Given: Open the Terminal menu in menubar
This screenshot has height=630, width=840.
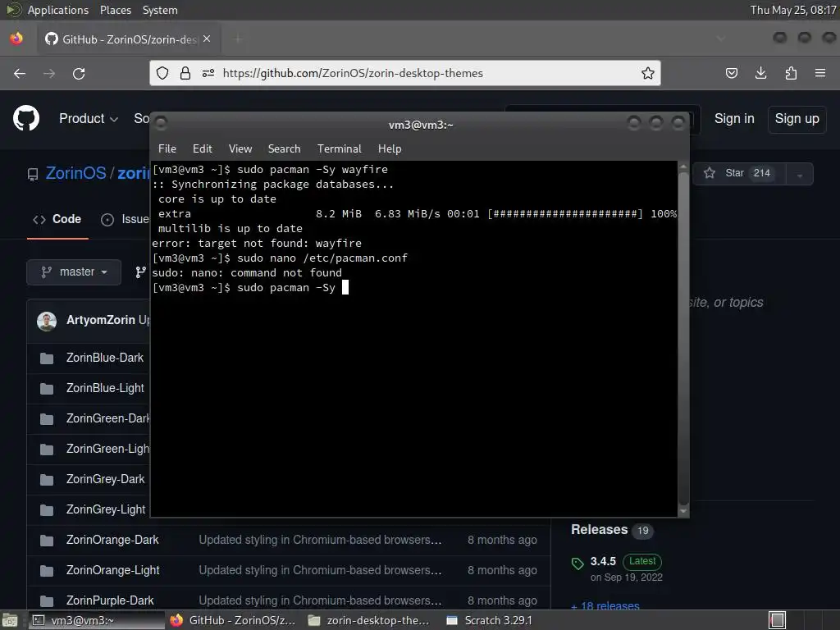Looking at the screenshot, I should pyautogui.click(x=339, y=149).
